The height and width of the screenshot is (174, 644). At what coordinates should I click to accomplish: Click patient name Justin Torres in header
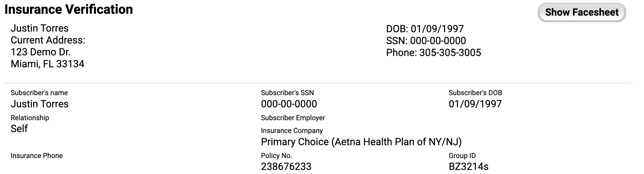click(x=39, y=28)
